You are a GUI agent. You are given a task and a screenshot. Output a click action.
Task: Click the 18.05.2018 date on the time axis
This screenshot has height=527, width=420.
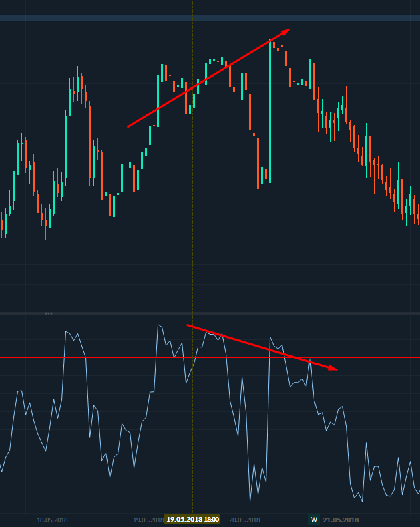click(x=52, y=520)
